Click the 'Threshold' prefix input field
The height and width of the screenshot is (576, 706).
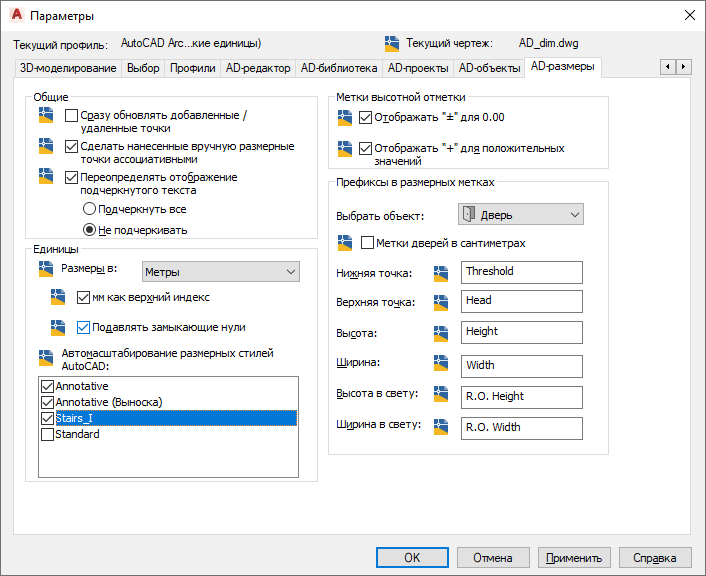pos(522,272)
